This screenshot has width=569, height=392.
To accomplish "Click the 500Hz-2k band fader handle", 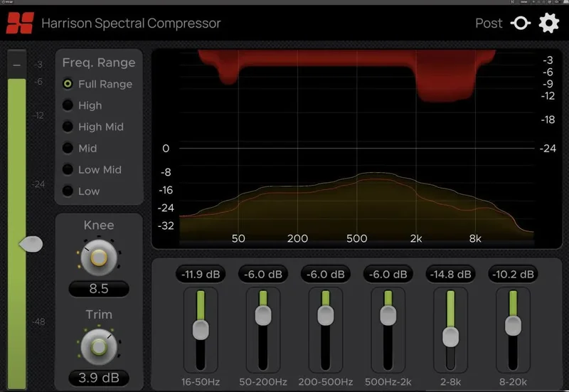I will 388,315.
